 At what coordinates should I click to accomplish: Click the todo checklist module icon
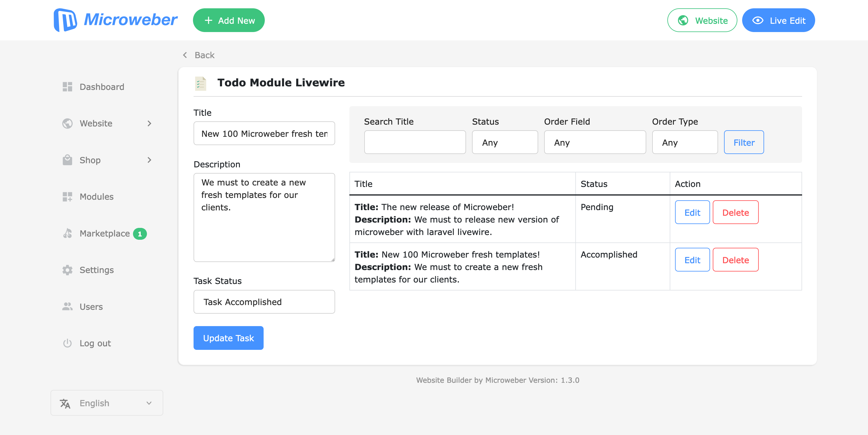pos(201,83)
